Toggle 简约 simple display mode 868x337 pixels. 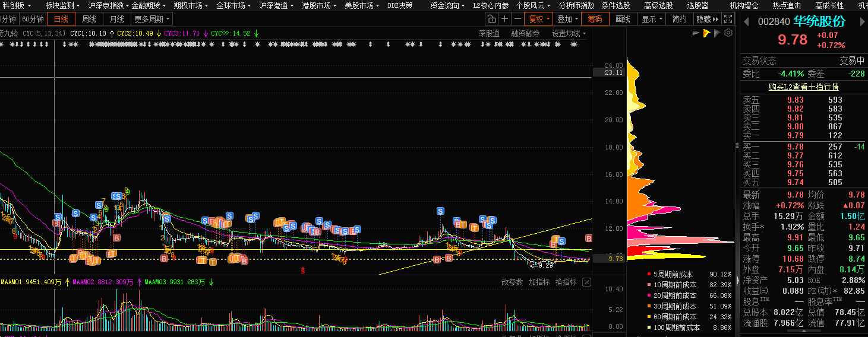680,19
